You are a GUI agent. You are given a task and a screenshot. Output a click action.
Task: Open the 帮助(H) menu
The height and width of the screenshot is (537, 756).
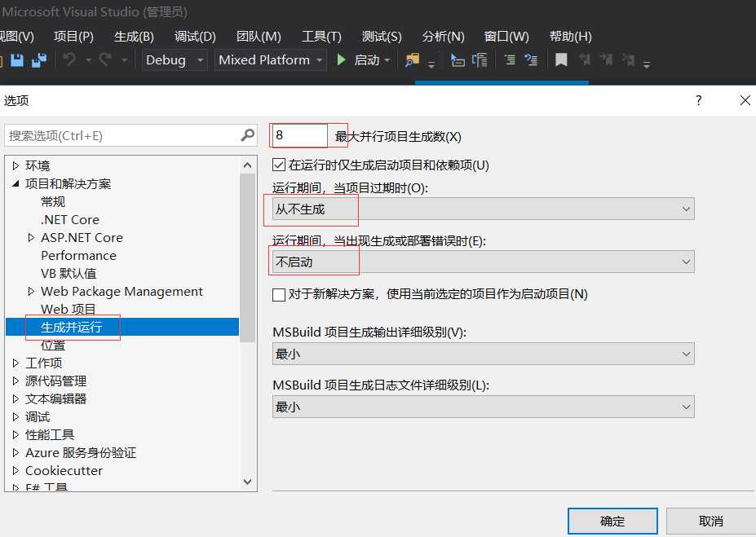570,36
